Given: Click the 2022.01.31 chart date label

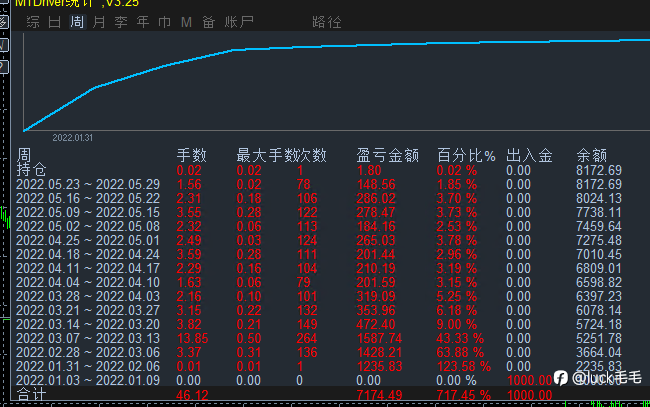Looking at the screenshot, I should coord(73,138).
